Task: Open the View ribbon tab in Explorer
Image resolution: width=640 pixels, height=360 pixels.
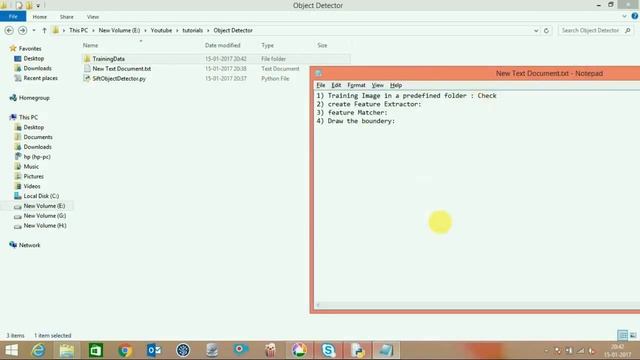Action: [93, 17]
